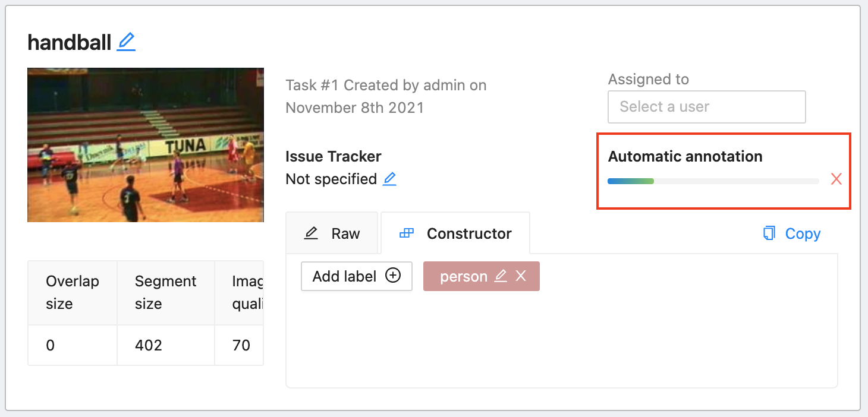Delete the person label using its X icon
Viewport: 868px width, 417px height.
tap(521, 276)
